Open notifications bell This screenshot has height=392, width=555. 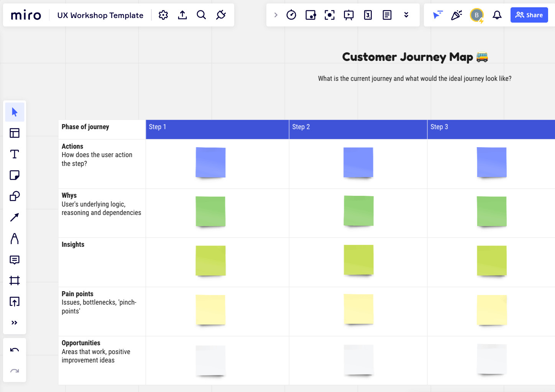pos(497,15)
